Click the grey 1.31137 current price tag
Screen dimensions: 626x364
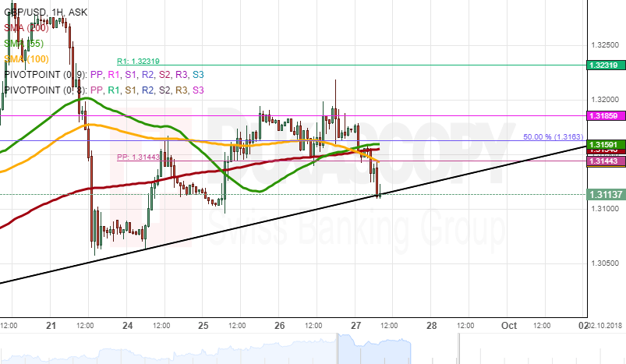pyautogui.click(x=605, y=194)
